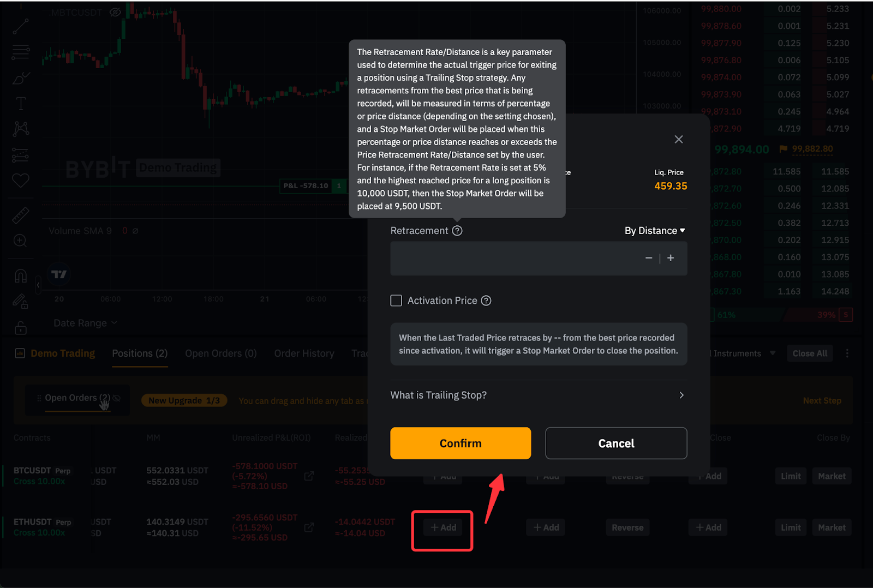Click the orange Confirm button
Viewport: 873px width, 588px height.
click(x=461, y=443)
